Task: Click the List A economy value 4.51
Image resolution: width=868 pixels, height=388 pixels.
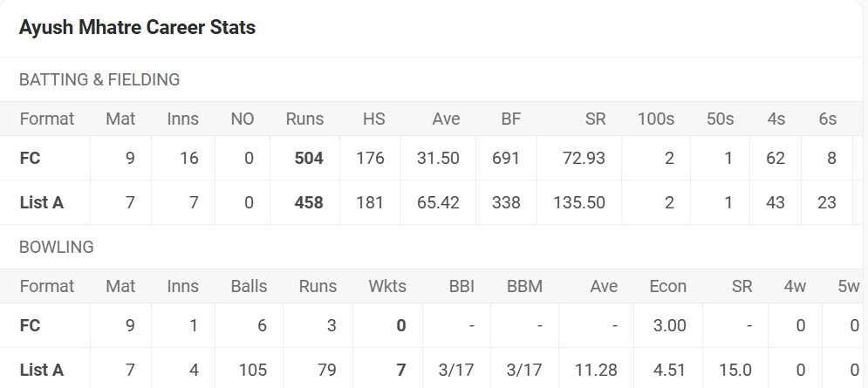Action: 669,370
